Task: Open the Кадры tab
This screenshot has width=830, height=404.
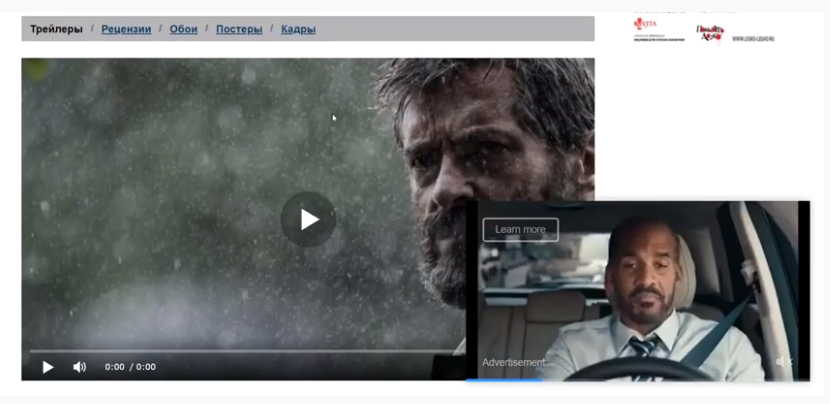Action: [298, 29]
